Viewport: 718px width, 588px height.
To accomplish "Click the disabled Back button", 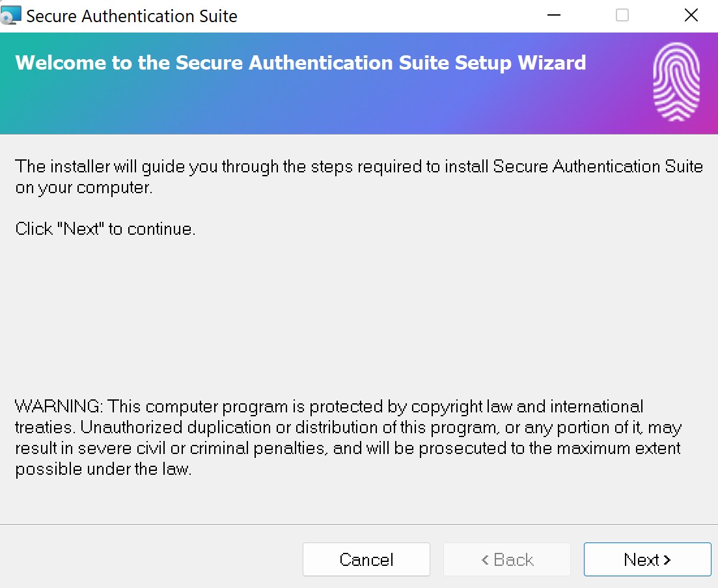I will click(507, 559).
